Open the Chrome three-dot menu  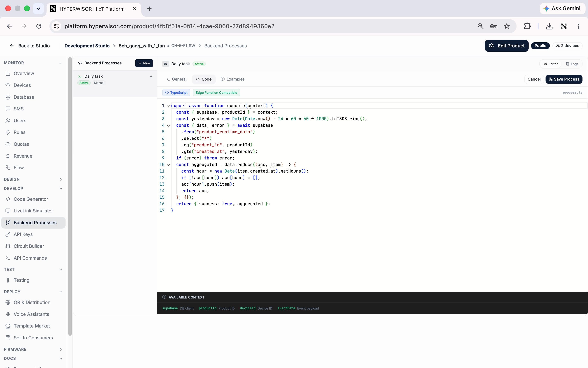click(x=579, y=26)
